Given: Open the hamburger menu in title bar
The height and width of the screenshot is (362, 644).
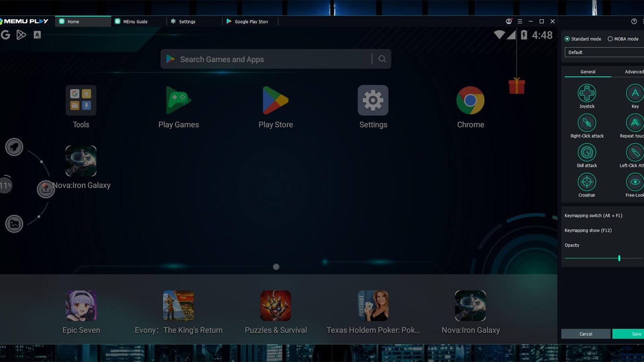Looking at the screenshot, I should 520,21.
